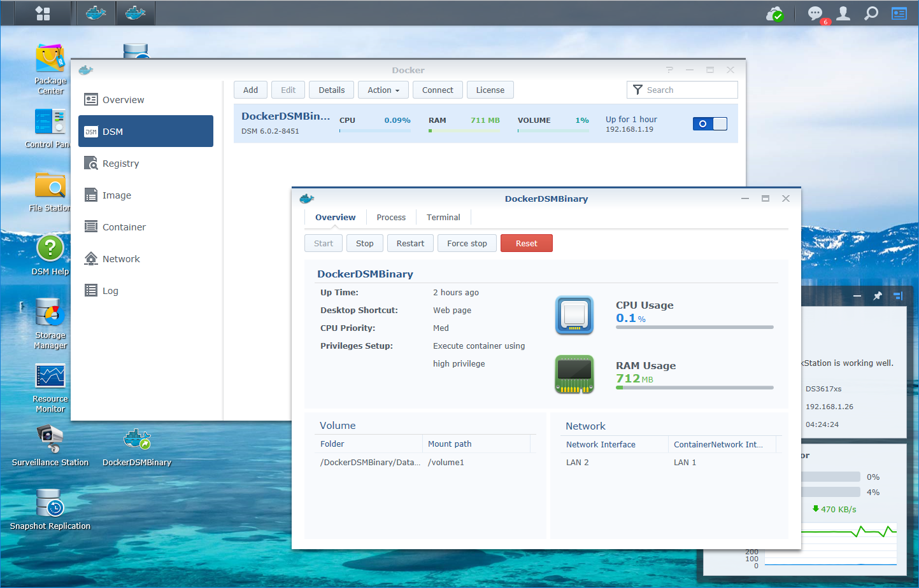Switch to the Terminal tab
Image resolution: width=919 pixels, height=588 pixels.
pyautogui.click(x=443, y=217)
